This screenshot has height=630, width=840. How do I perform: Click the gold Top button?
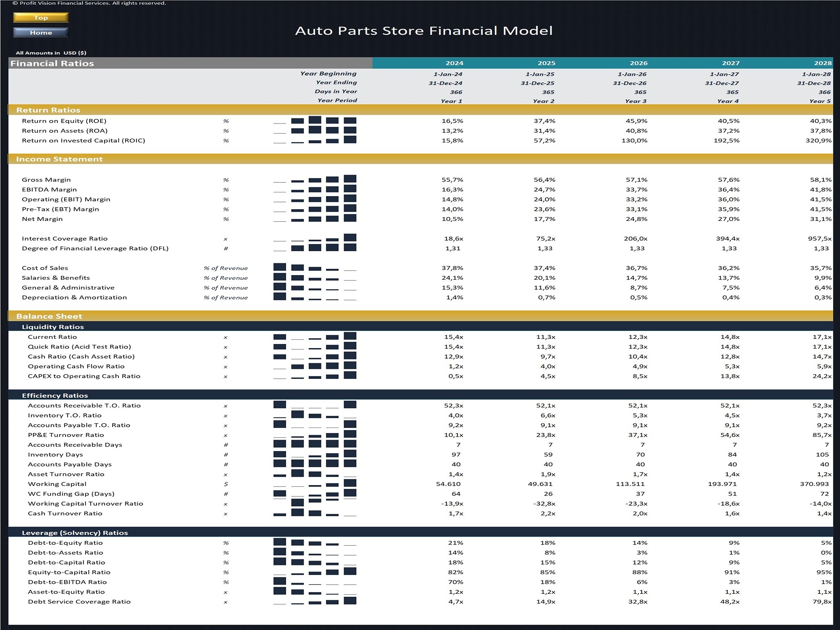click(x=41, y=17)
